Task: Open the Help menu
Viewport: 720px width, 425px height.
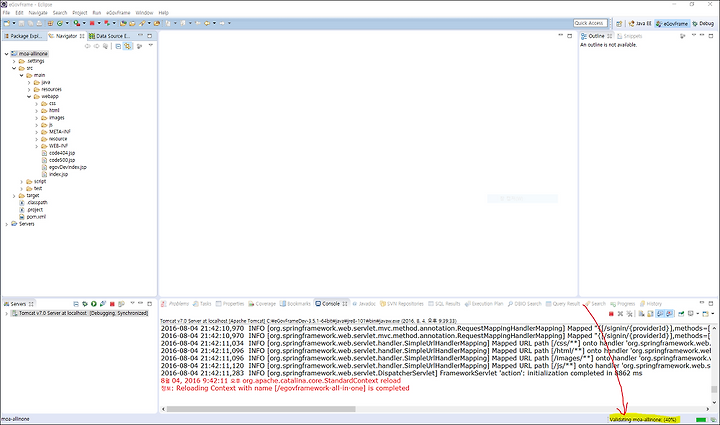Action: tap(163, 13)
